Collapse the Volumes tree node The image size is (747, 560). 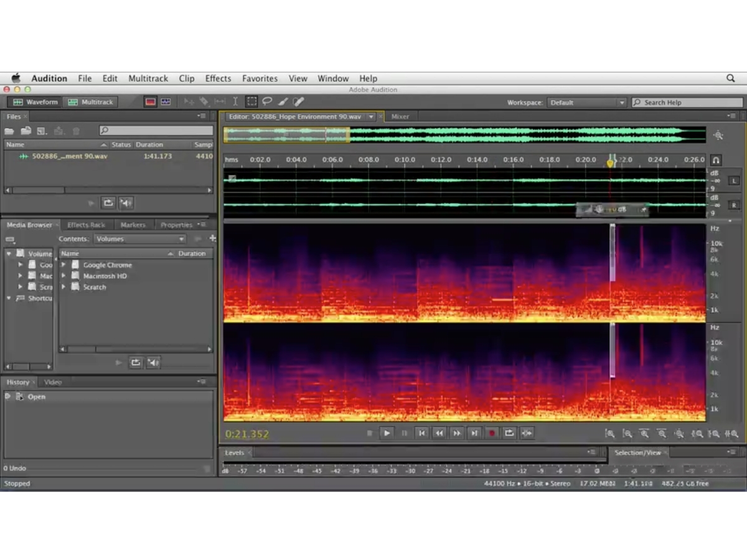(9, 254)
